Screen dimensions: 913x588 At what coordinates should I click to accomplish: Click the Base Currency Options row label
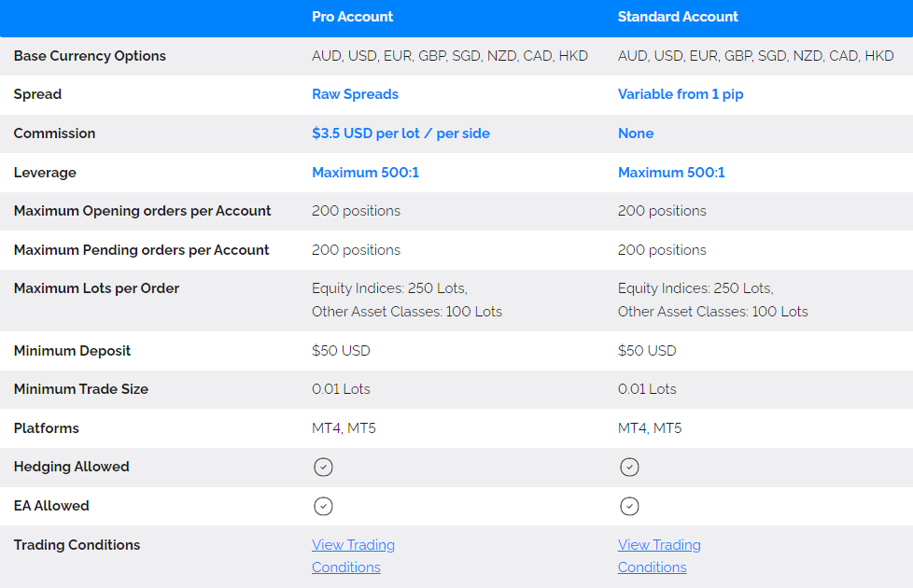(90, 56)
